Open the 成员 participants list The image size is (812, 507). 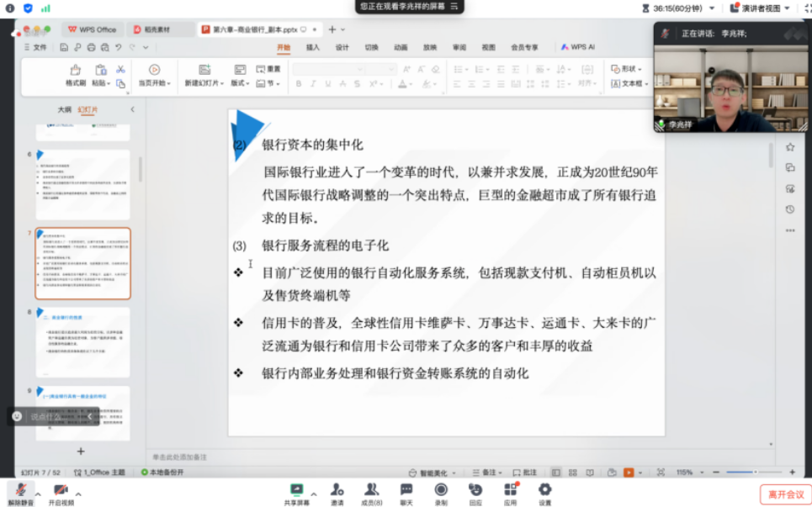371,490
